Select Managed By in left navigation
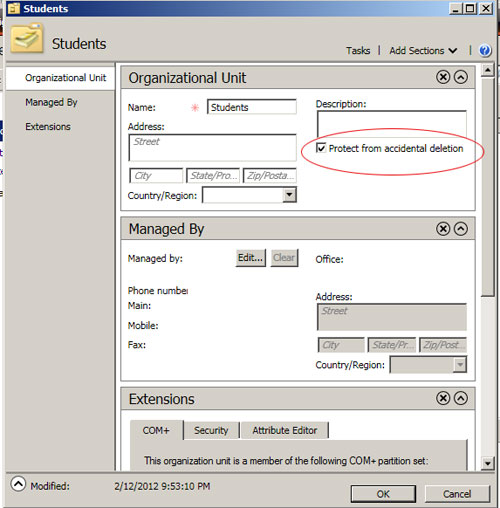Image resolution: width=500 pixels, height=508 pixels. click(51, 102)
